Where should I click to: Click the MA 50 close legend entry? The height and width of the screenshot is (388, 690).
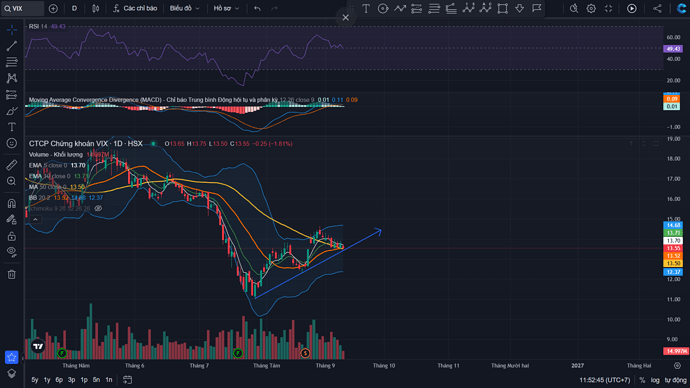(x=57, y=187)
